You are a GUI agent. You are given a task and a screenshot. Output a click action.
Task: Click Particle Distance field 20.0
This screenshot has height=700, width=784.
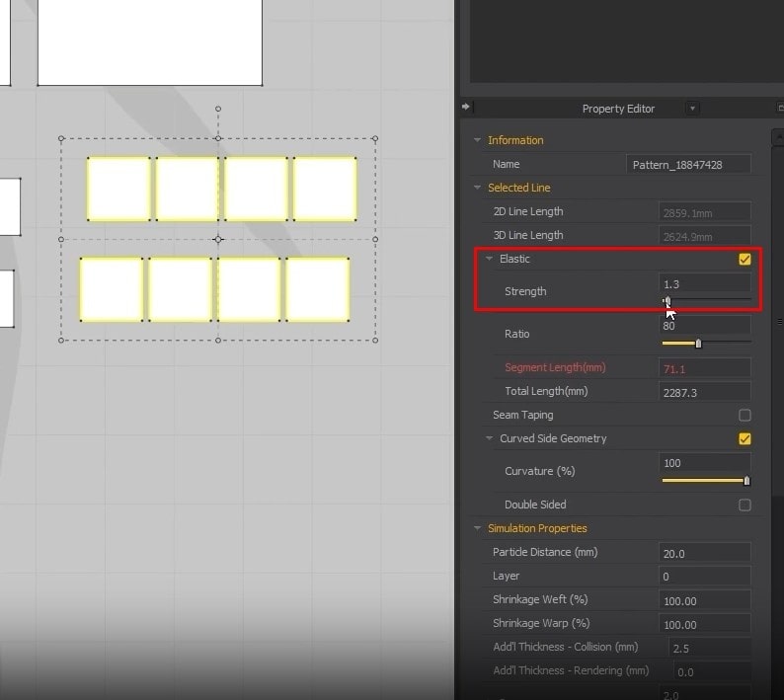(x=704, y=554)
